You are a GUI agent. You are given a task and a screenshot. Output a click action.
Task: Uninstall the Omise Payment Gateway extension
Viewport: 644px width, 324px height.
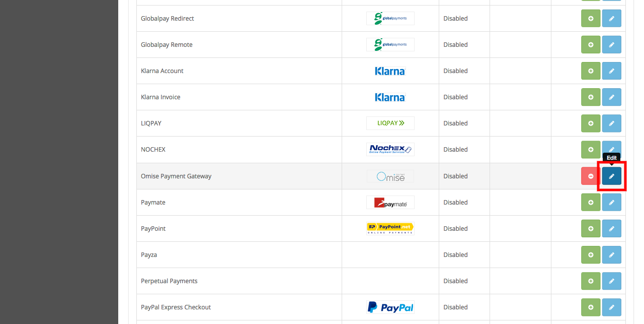[x=590, y=176]
